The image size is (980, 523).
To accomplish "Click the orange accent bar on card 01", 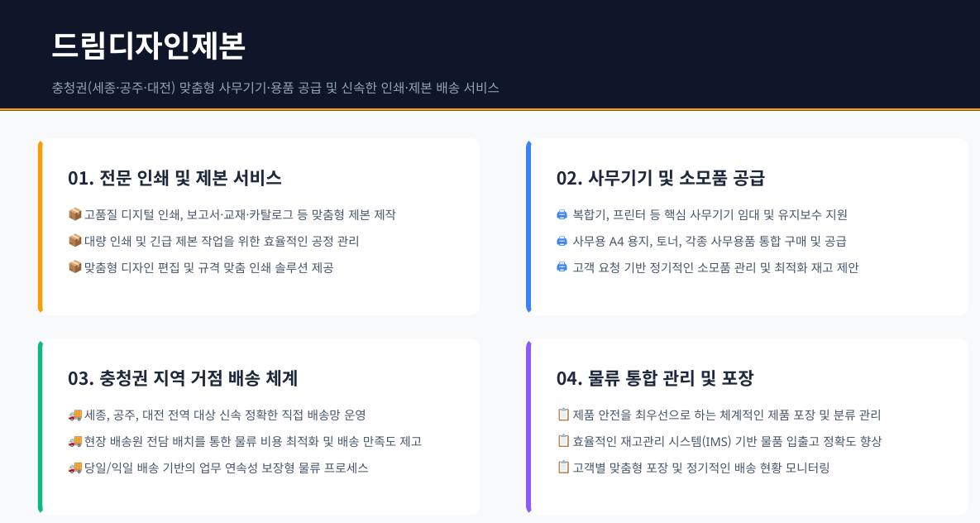I will (40, 227).
